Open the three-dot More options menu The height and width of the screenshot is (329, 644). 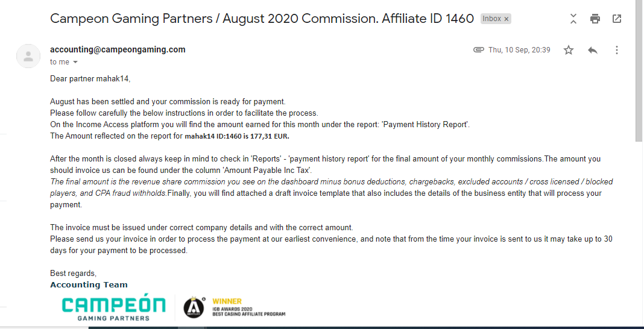(x=616, y=50)
